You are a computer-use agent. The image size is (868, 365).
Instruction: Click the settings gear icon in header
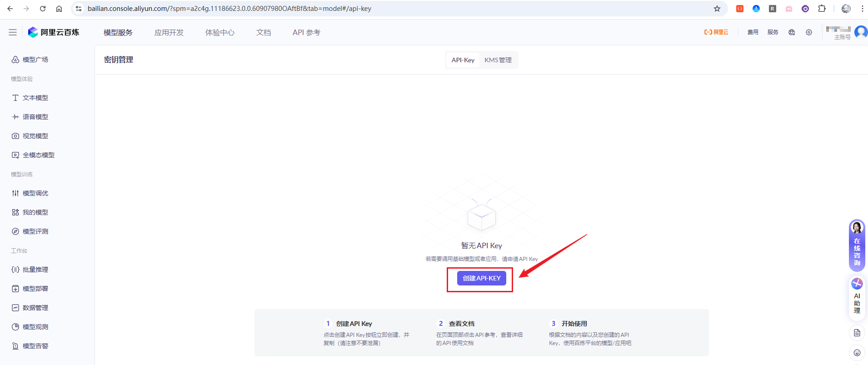[809, 32]
